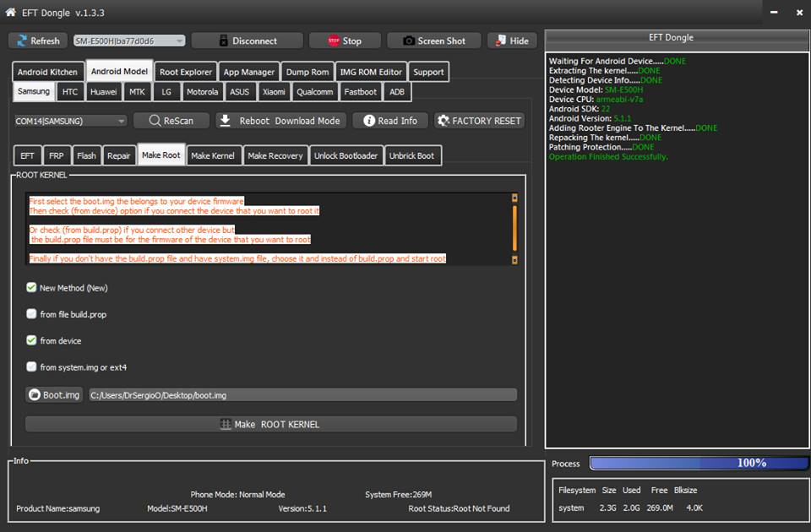Select the Huawei brand tab

pos(103,91)
